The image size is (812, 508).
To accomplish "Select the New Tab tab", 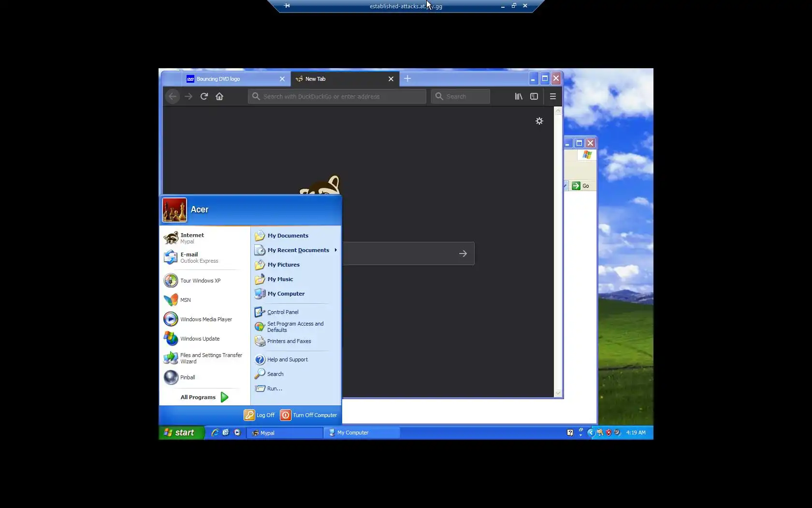I will click(345, 79).
